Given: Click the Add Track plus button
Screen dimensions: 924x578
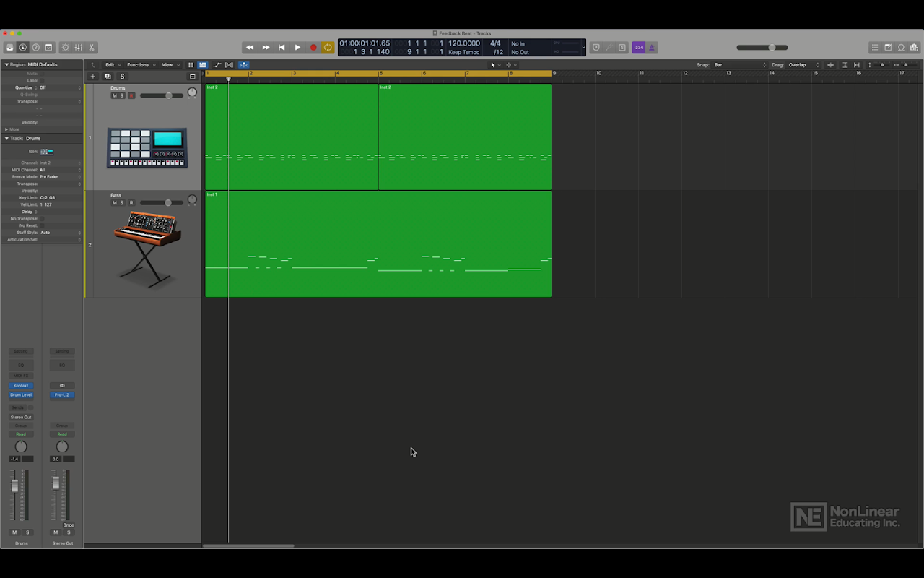Looking at the screenshot, I should (x=92, y=77).
